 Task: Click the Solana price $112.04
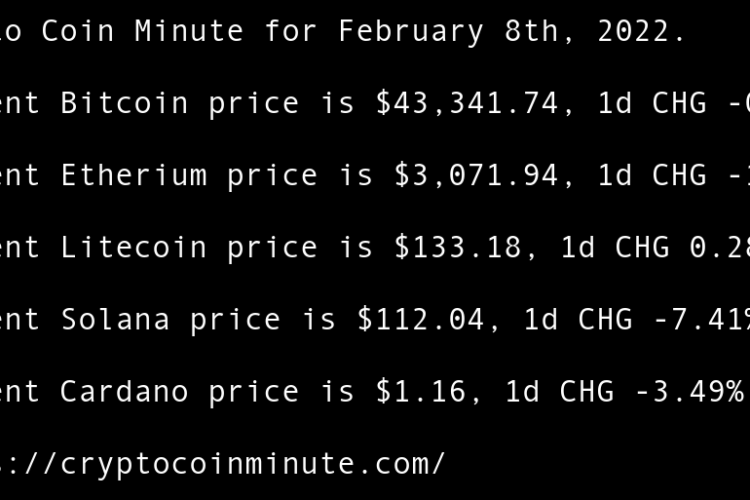[421, 319]
